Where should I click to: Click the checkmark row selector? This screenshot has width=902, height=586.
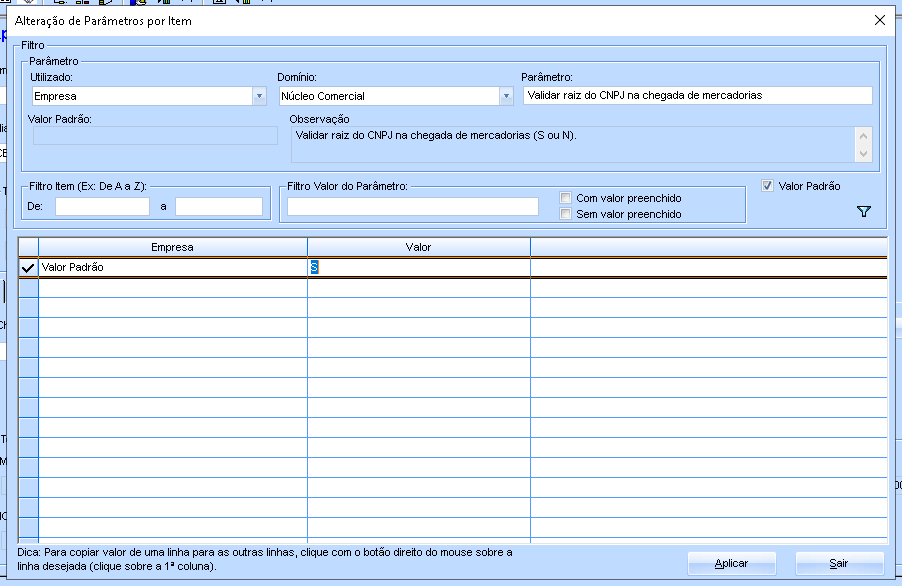coord(28,267)
